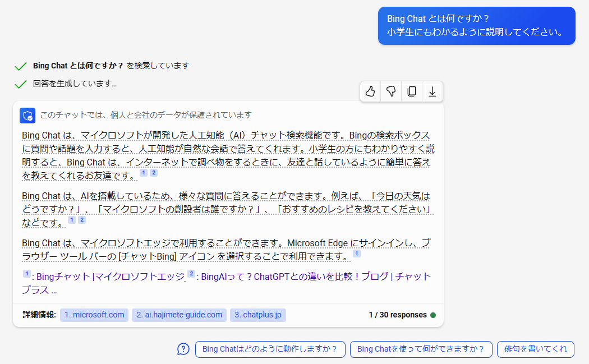Click the question mark suggestions icon
The width and height of the screenshot is (589, 364).
[x=183, y=349]
